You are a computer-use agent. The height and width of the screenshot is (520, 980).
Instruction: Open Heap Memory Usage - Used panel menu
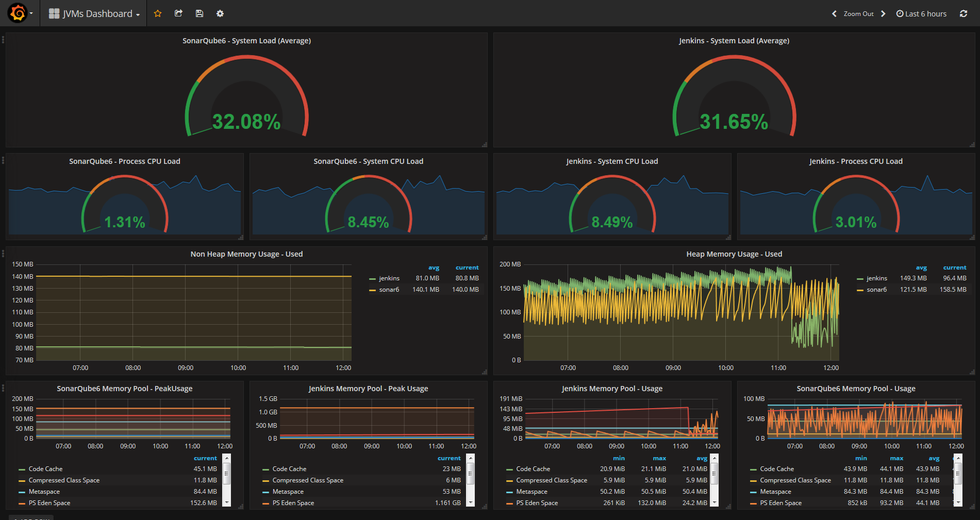click(734, 254)
